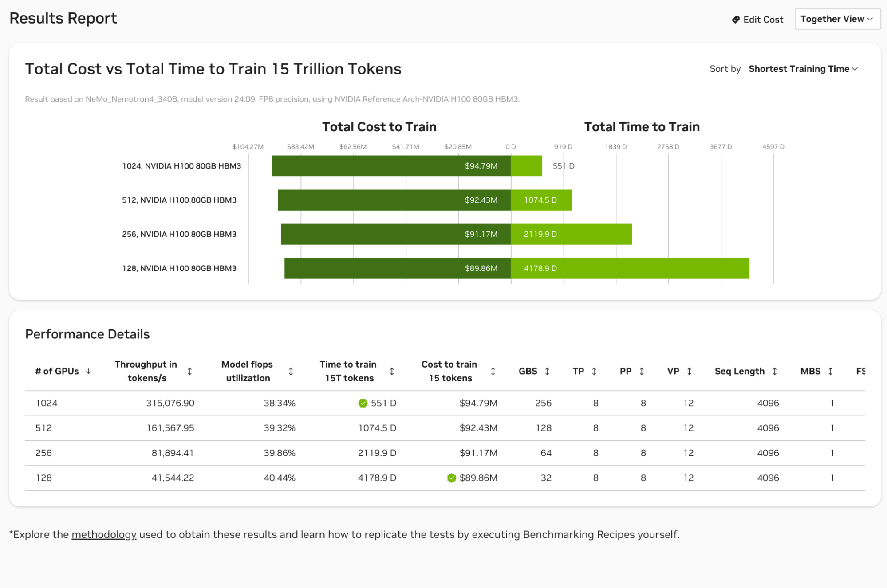887x588 pixels.
Task: Sort Time to train 15T tokens icon
Action: tap(392, 371)
